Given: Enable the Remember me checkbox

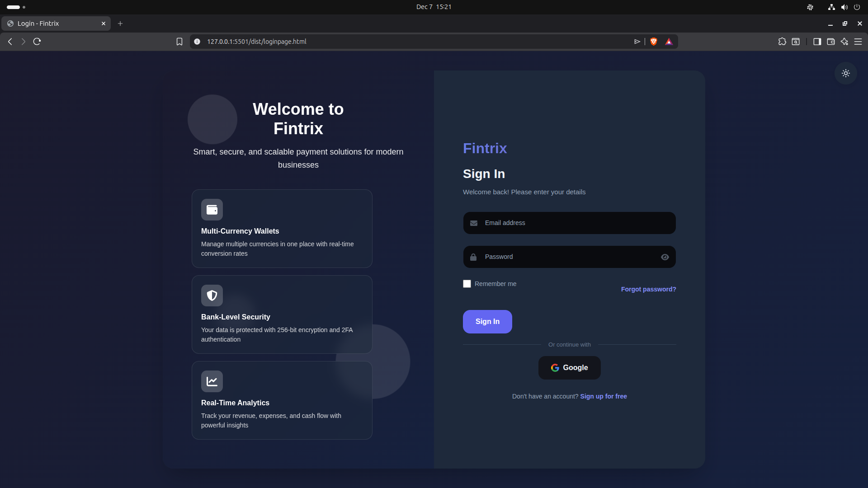Looking at the screenshot, I should [x=467, y=283].
